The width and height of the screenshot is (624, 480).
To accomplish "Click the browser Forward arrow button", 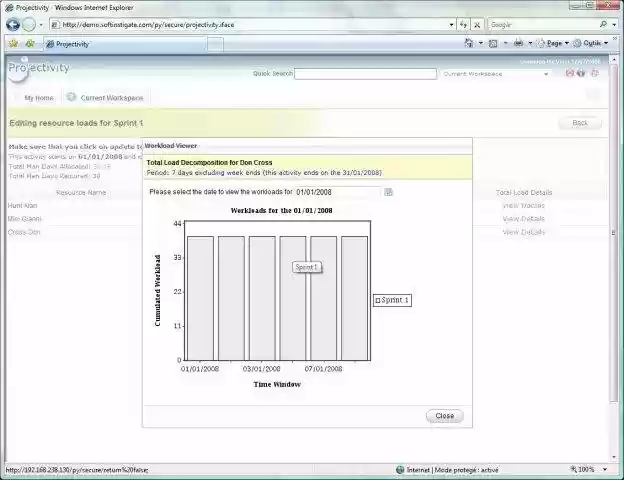I will pos(29,25).
